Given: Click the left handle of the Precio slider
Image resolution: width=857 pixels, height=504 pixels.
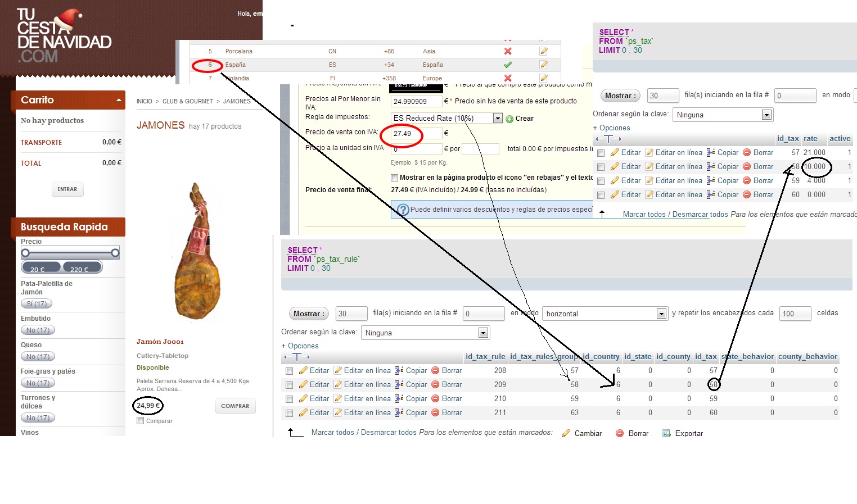Looking at the screenshot, I should coord(25,253).
